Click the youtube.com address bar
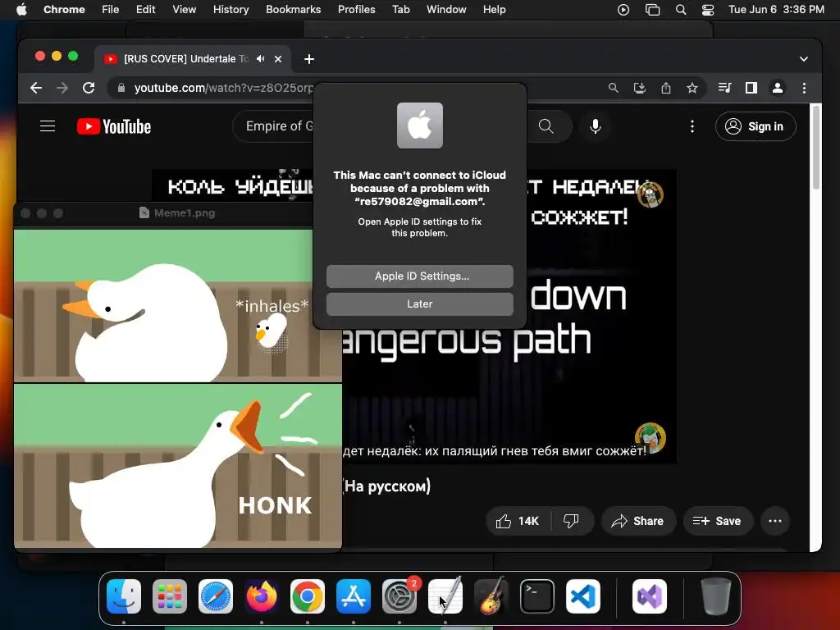 point(223,88)
